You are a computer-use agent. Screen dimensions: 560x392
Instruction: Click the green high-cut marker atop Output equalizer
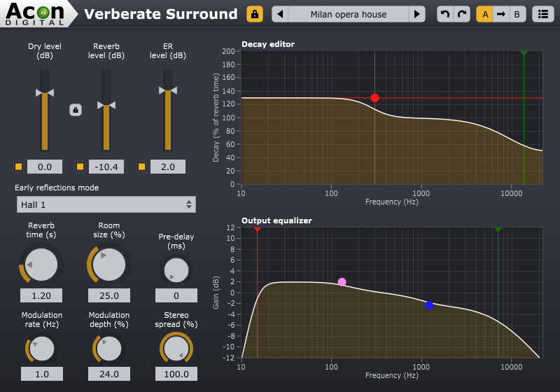pos(498,229)
